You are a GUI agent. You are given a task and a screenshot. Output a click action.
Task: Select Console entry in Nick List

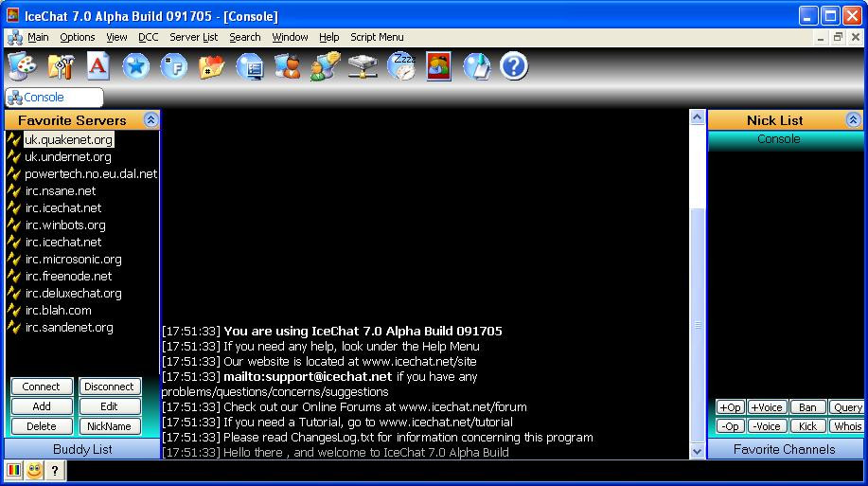tap(785, 139)
